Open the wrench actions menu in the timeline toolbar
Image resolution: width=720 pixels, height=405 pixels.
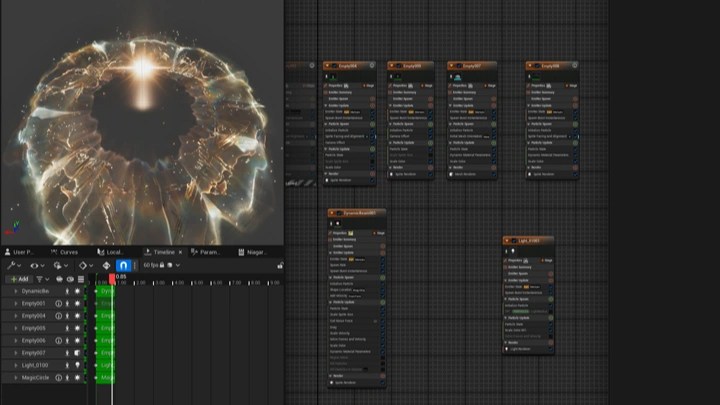(x=10, y=266)
